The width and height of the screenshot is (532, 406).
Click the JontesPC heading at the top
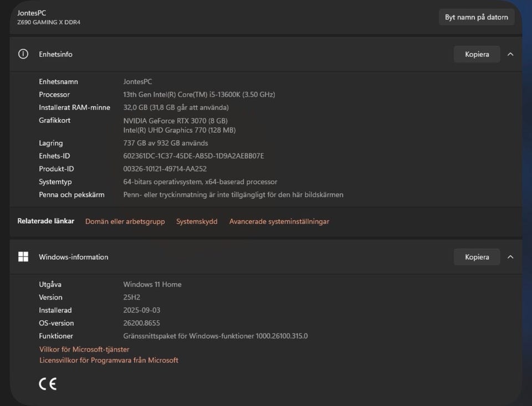pos(32,13)
